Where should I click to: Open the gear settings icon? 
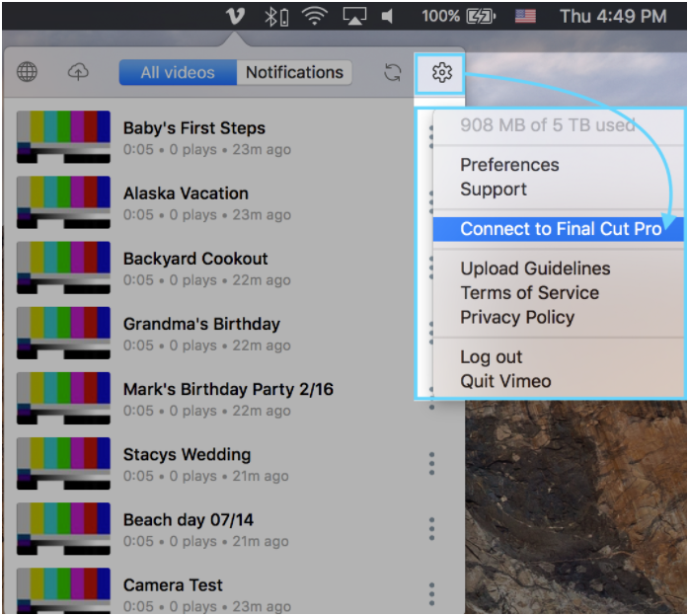pos(441,72)
